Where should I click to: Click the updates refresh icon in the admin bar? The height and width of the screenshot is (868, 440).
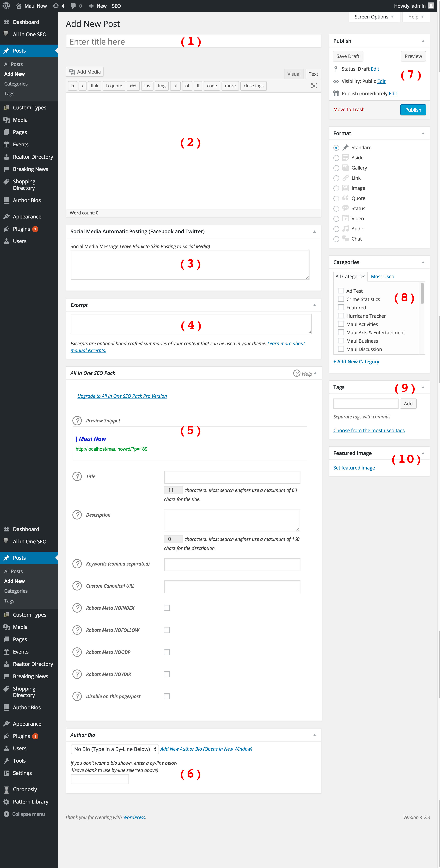[x=56, y=6]
